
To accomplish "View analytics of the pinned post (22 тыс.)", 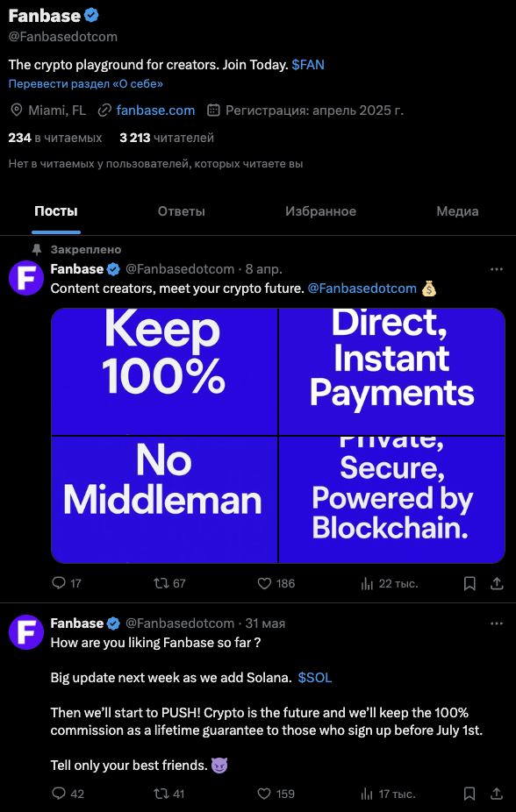I will (389, 584).
